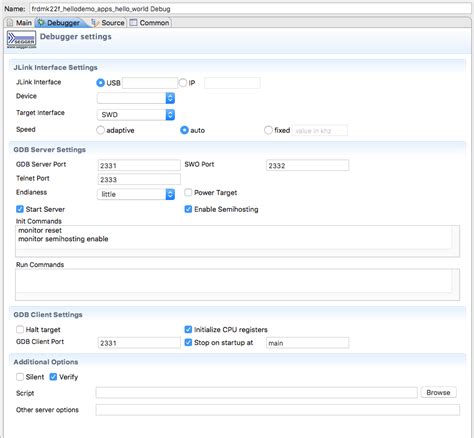Toggle the Enable Semihosting checkbox

tap(188, 209)
